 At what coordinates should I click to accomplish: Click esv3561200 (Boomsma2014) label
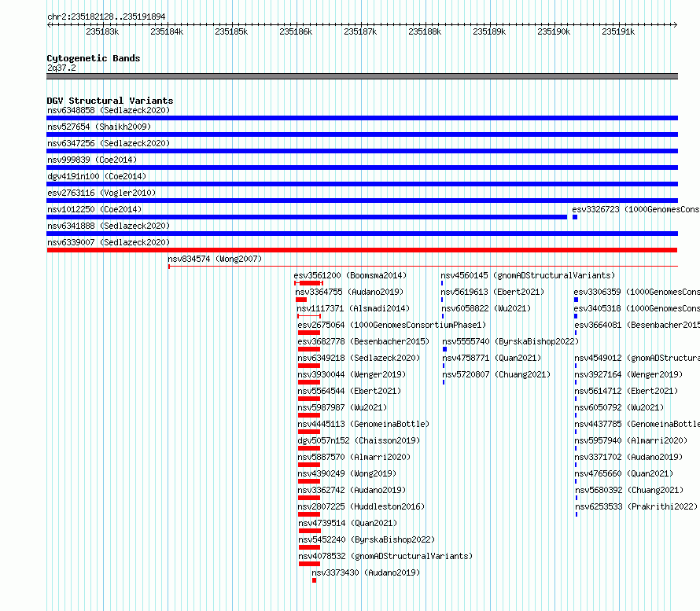point(350,275)
